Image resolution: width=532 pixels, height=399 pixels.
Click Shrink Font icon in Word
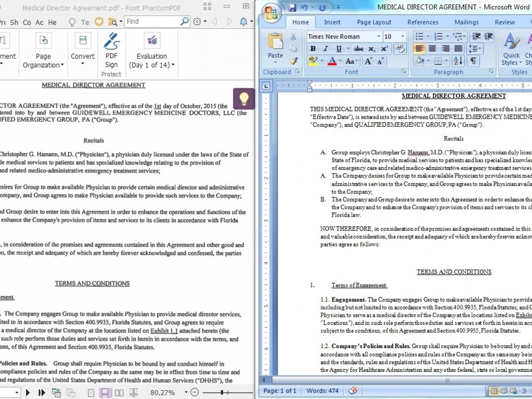tap(380, 61)
